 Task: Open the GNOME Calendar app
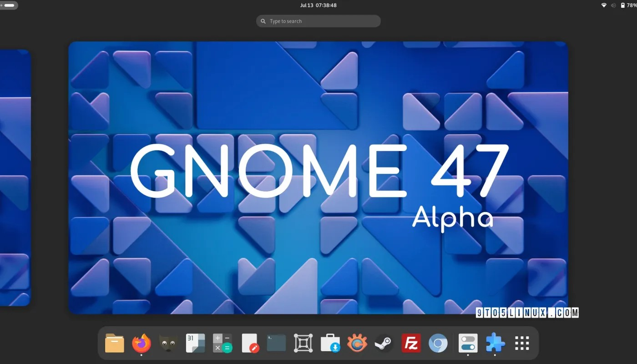[195, 344]
